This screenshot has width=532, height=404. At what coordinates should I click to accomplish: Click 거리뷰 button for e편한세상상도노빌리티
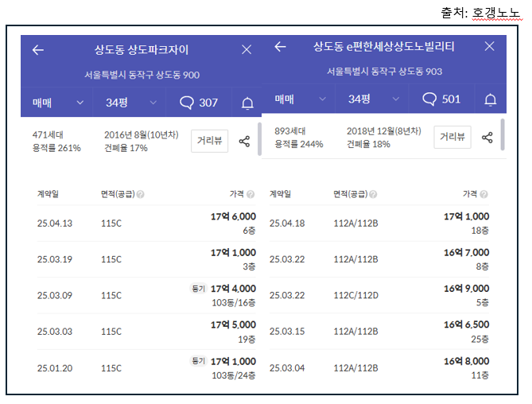pos(452,137)
